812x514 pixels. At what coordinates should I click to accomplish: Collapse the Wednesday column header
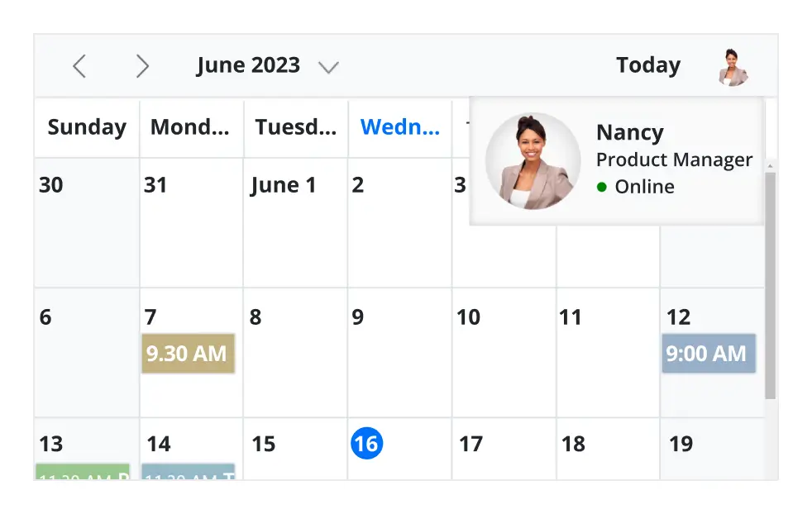(x=400, y=126)
